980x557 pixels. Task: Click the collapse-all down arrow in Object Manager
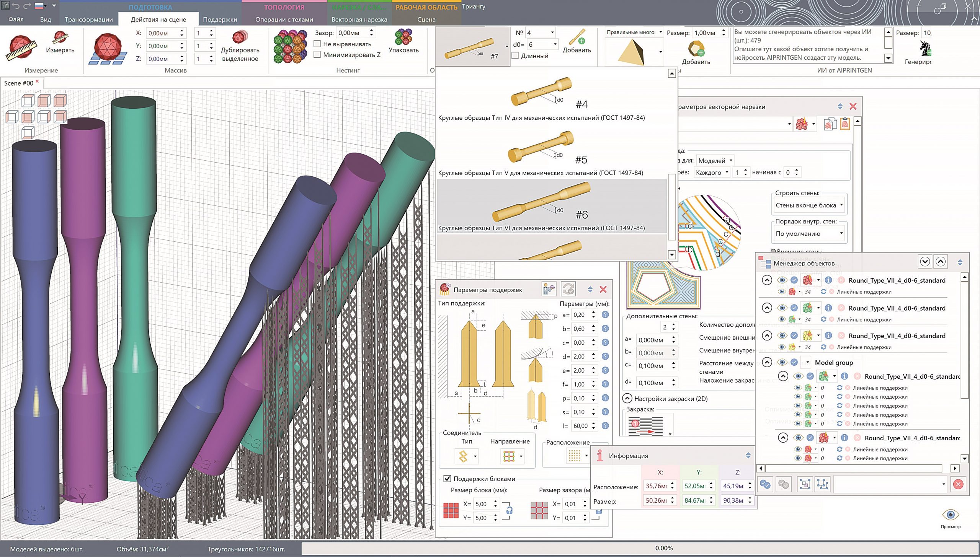point(925,262)
